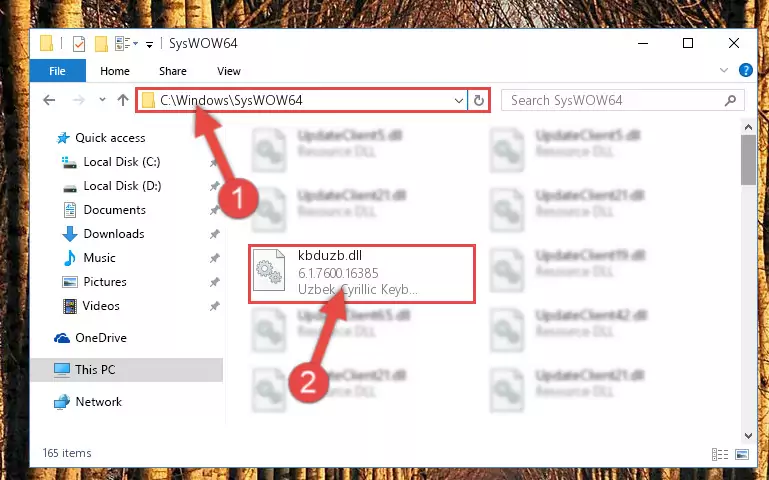The width and height of the screenshot is (769, 480).
Task: Click the vertical scrollbar thumb
Action: pyautogui.click(x=748, y=160)
